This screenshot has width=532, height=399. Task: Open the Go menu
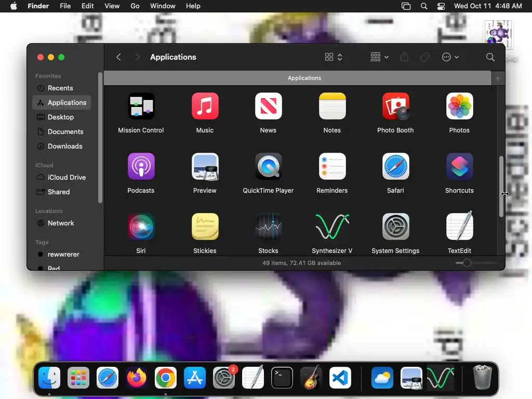point(135,6)
